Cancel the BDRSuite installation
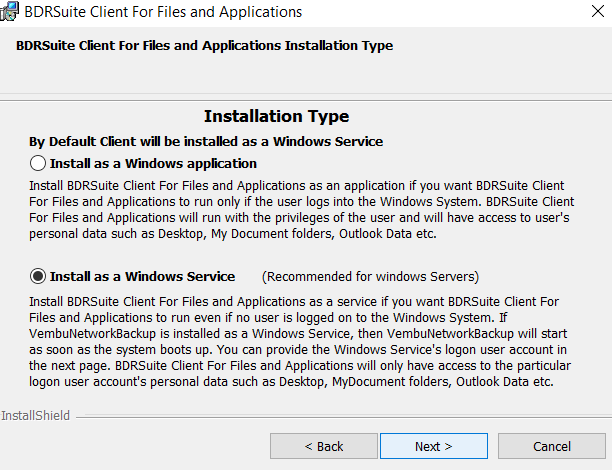The height and width of the screenshot is (470, 612). pos(552,446)
